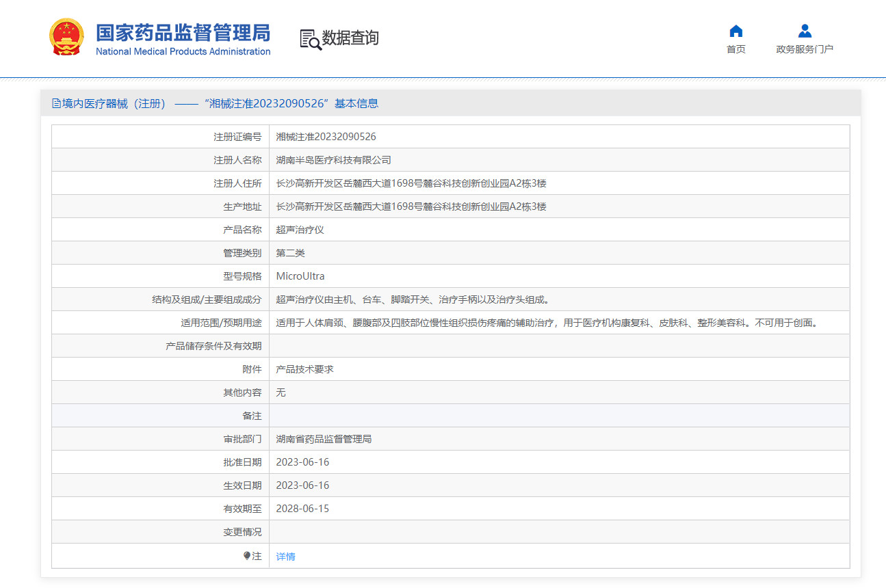Click the 型号规格 row label
886x588 pixels.
click(x=242, y=276)
